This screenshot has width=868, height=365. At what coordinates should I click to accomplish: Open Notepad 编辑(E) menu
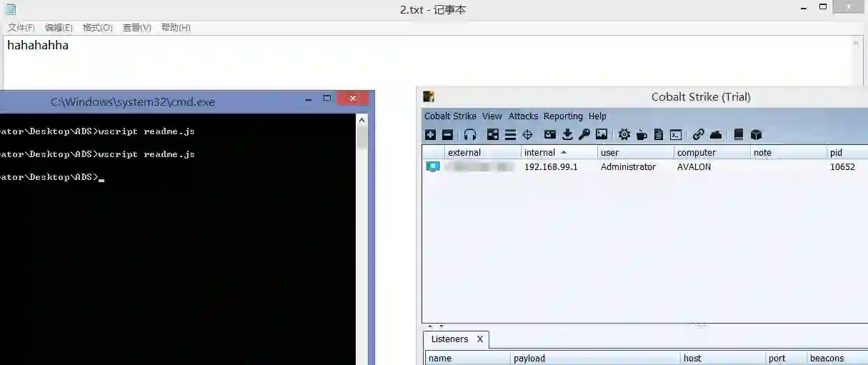(x=59, y=27)
